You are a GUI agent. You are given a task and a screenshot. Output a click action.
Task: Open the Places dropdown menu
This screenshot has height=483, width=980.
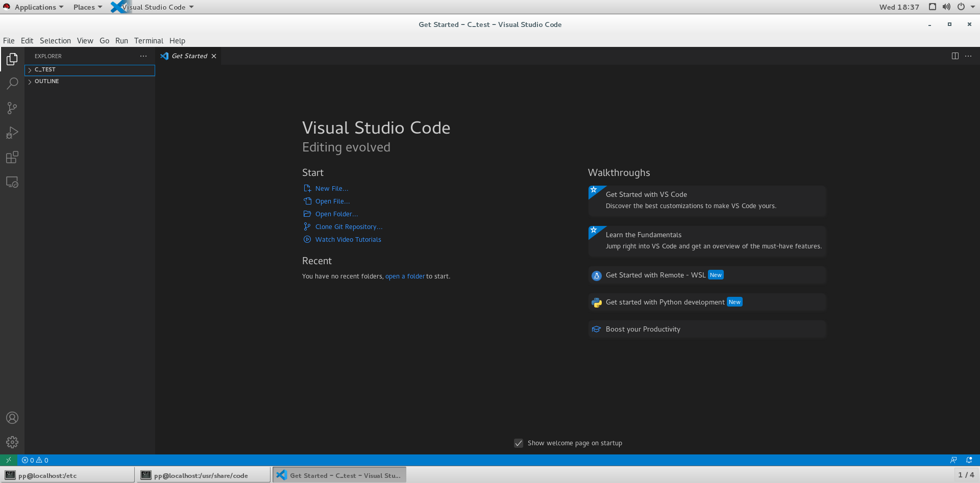coord(87,7)
